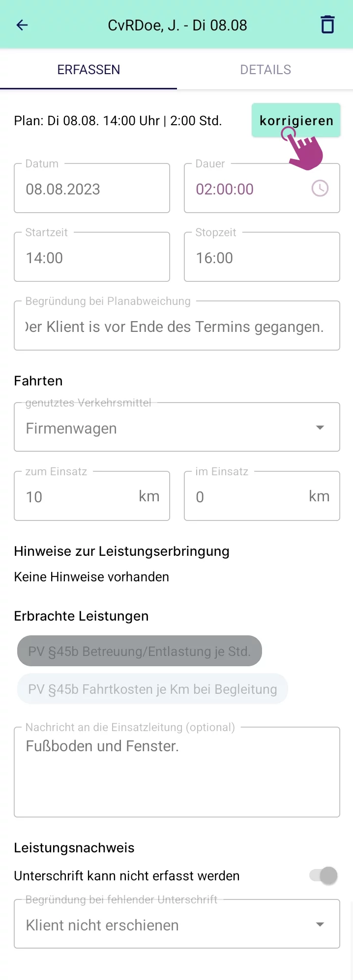Click the Datum input field
This screenshot has height=980, width=353.
(92, 189)
